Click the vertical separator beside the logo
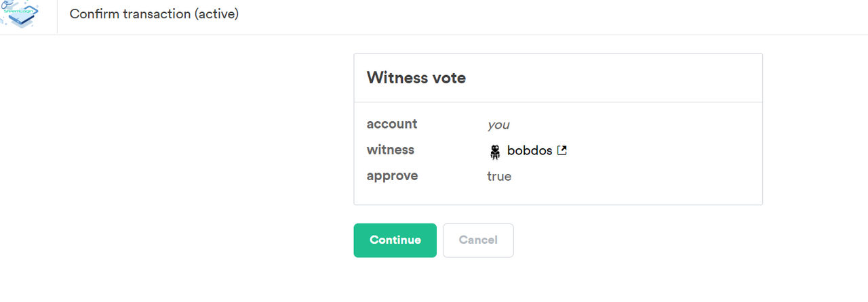The width and height of the screenshot is (868, 302). tap(57, 16)
